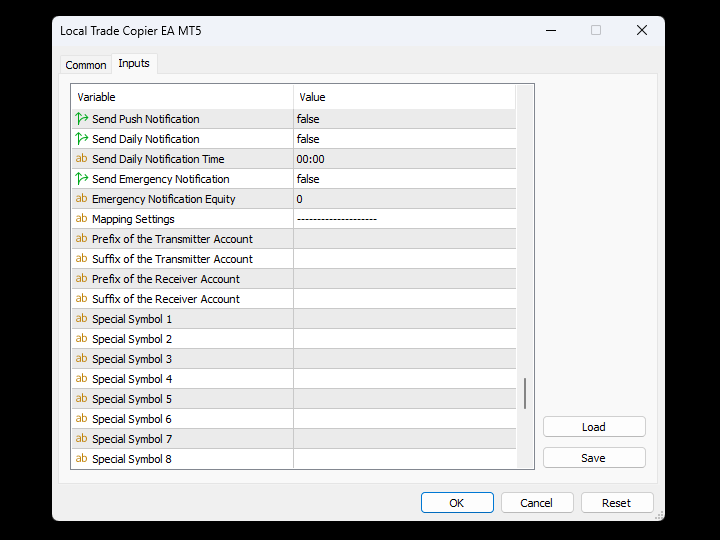
Task: Edit the Special Symbol 3 value cell
Action: [405, 359]
